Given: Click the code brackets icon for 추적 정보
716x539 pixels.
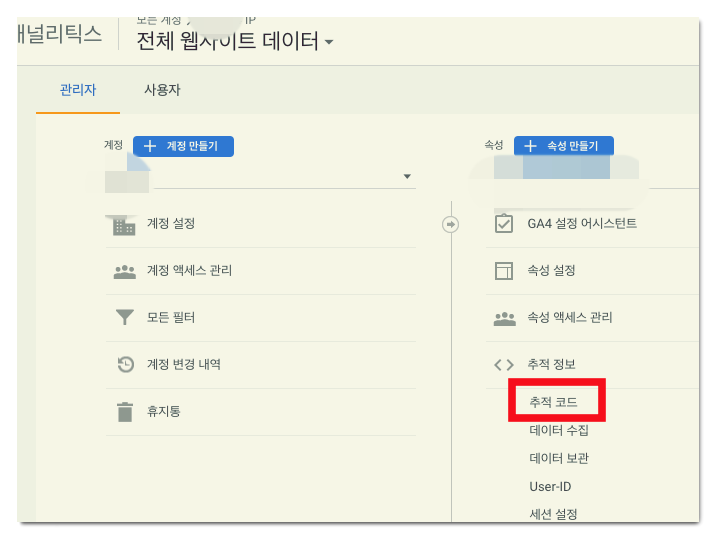Looking at the screenshot, I should click(504, 365).
